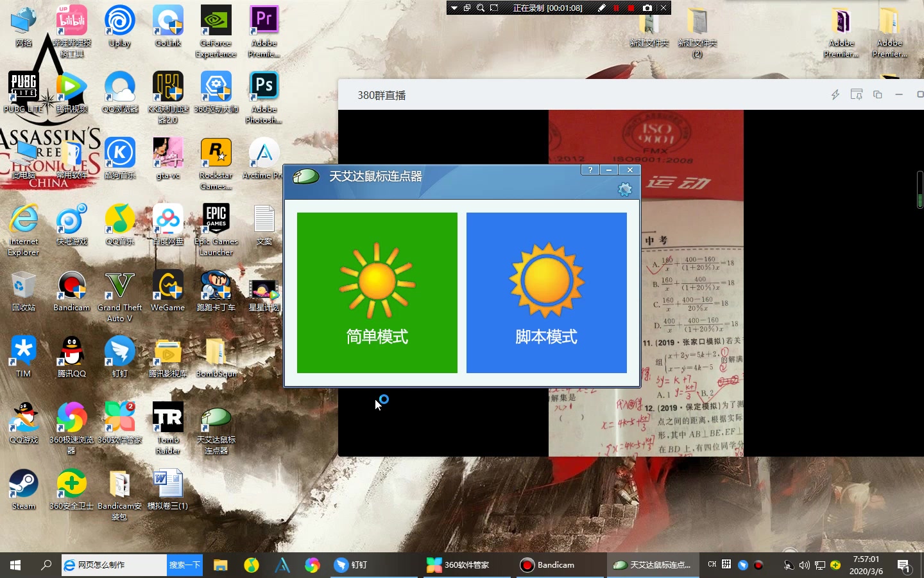Open the 腾讯QQ desktop icon
The height and width of the screenshot is (578, 924).
[x=72, y=357]
